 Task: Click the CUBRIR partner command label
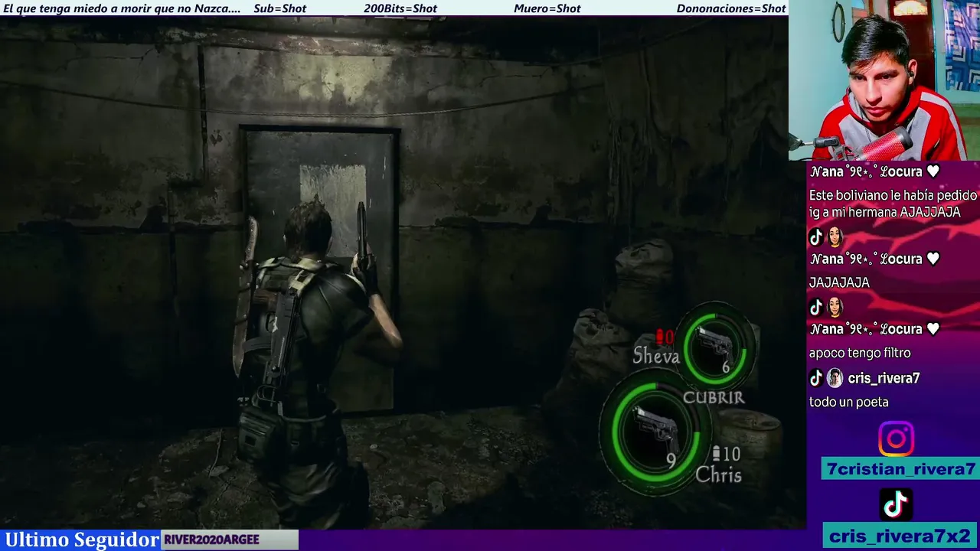(713, 397)
